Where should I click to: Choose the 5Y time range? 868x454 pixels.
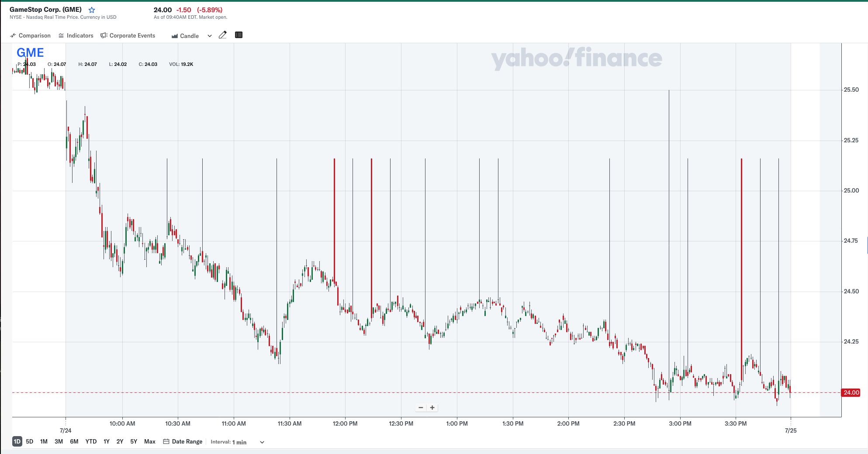[x=134, y=442]
